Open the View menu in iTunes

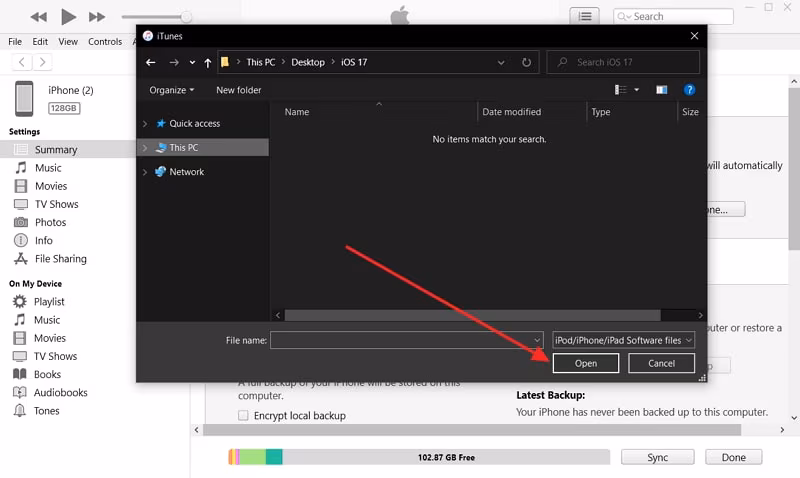[68, 42]
